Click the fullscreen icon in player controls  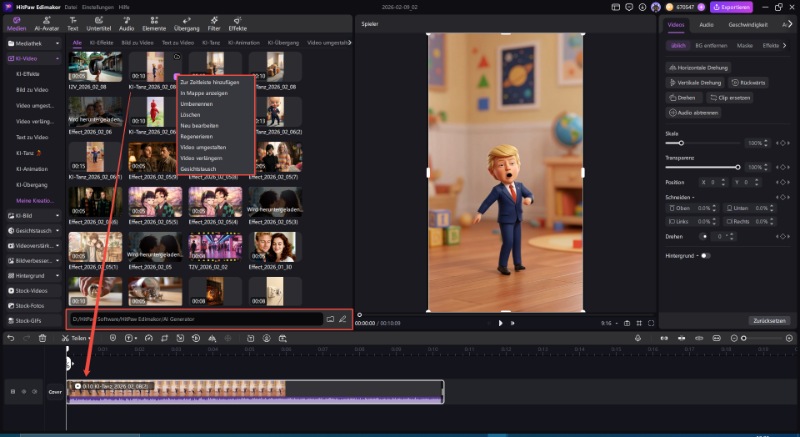pyautogui.click(x=651, y=323)
